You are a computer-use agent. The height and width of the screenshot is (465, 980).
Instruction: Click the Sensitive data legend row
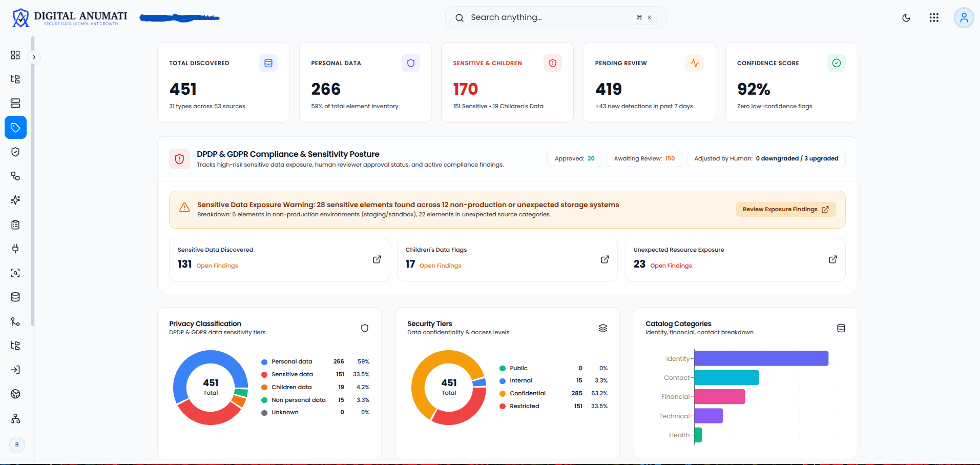tap(315, 374)
